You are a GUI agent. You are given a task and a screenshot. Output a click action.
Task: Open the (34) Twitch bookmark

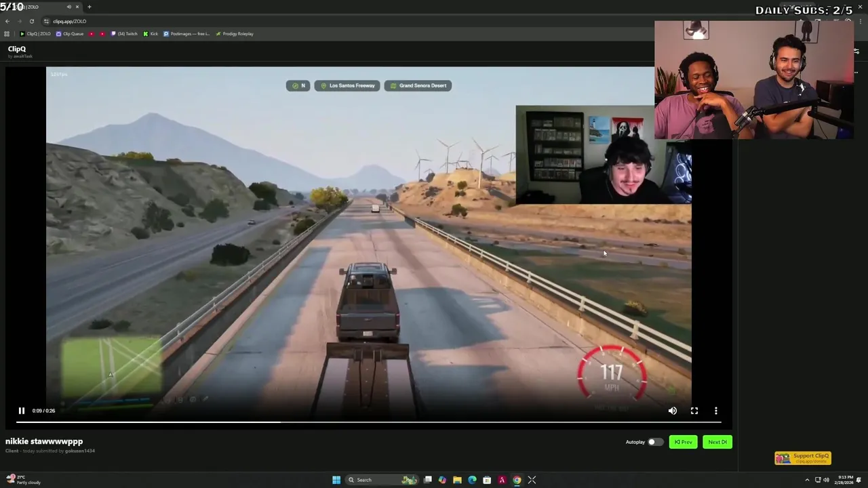tap(124, 34)
